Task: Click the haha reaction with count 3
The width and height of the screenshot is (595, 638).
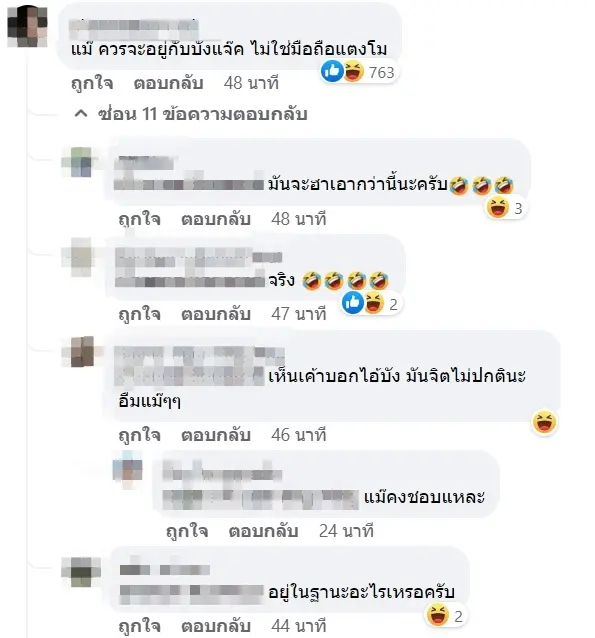Action: 505,208
